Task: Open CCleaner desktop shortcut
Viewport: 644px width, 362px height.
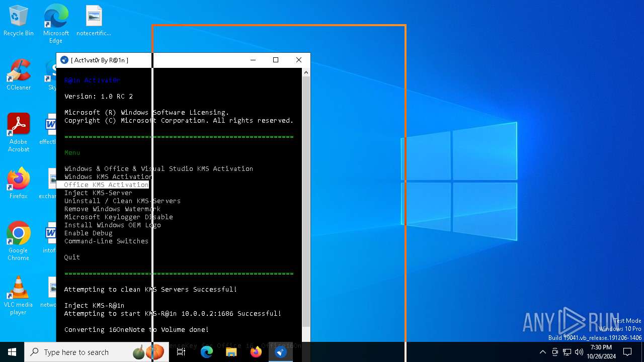Action: [x=19, y=75]
